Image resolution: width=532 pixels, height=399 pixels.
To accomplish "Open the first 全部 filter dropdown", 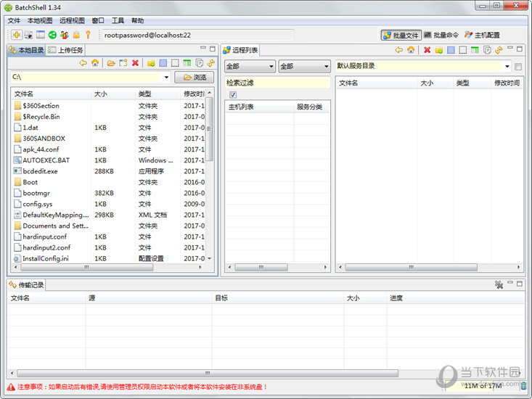I will (x=250, y=66).
